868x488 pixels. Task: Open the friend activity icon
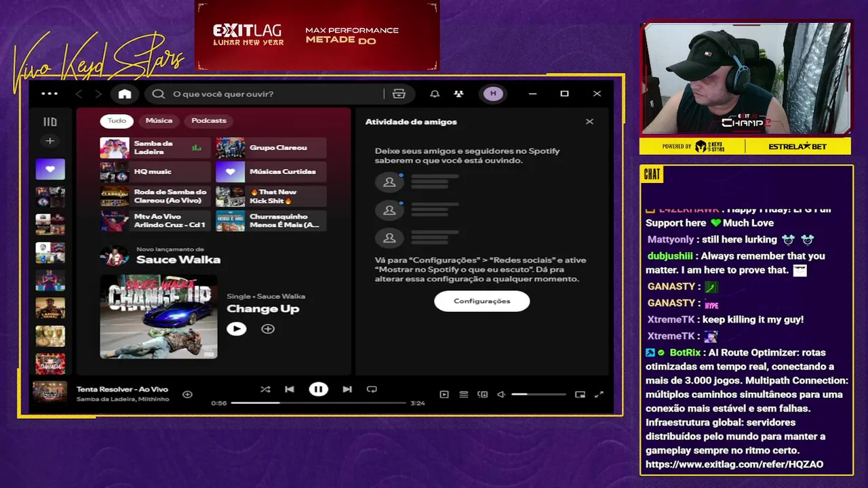pos(459,94)
